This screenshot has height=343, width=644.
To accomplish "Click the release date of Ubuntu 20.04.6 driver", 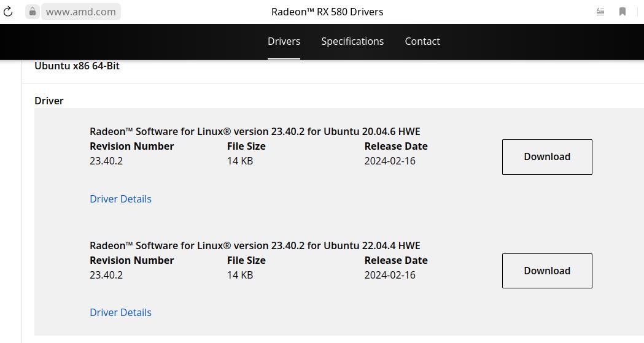I will [390, 161].
